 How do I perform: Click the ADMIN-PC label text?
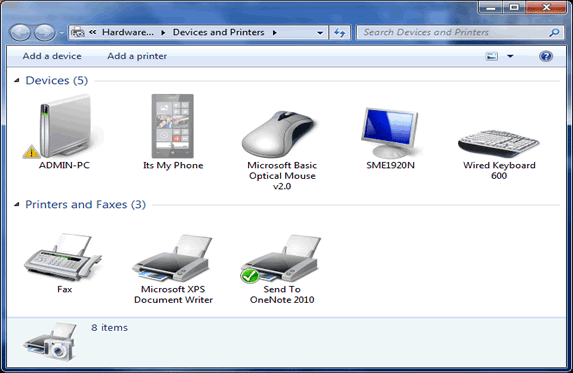pos(64,165)
